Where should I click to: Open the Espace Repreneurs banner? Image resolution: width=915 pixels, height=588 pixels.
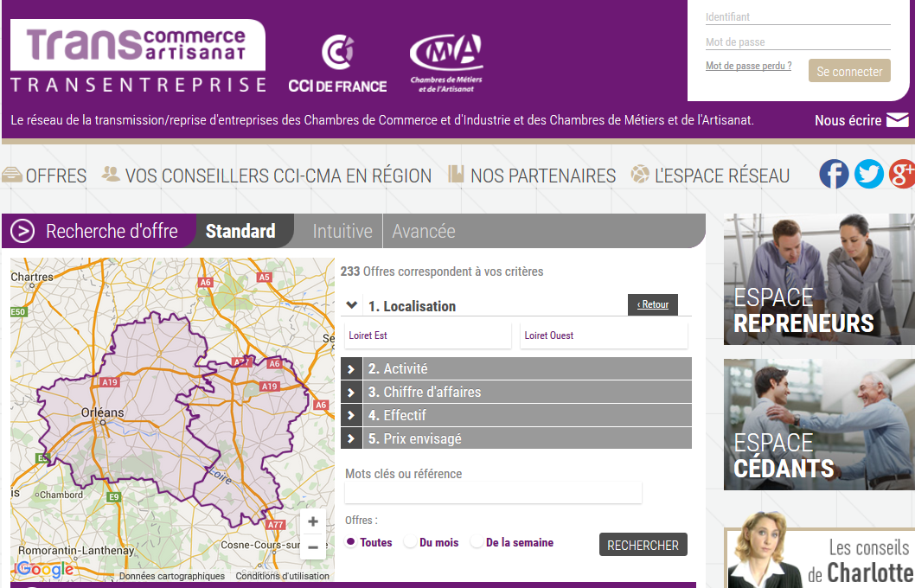819,278
